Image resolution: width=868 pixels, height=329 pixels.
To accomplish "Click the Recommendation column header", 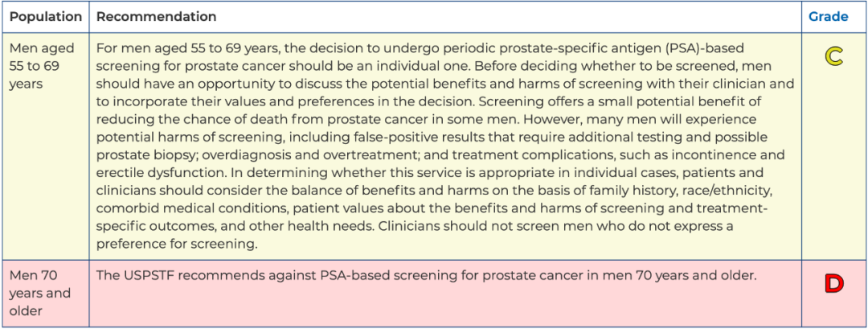I will pos(156,17).
